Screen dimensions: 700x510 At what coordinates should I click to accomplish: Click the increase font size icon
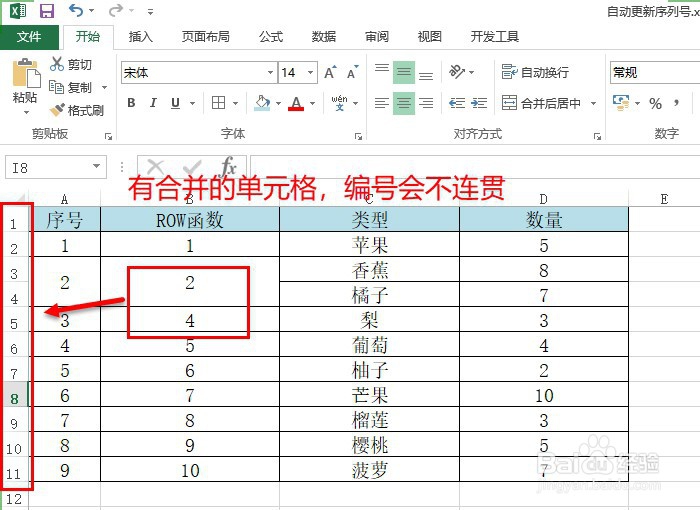(330, 72)
